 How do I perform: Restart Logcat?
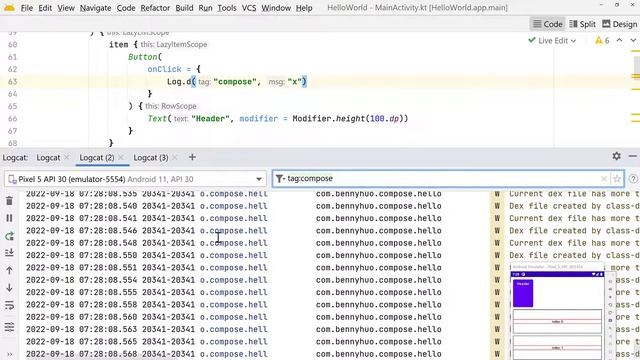(x=9, y=236)
